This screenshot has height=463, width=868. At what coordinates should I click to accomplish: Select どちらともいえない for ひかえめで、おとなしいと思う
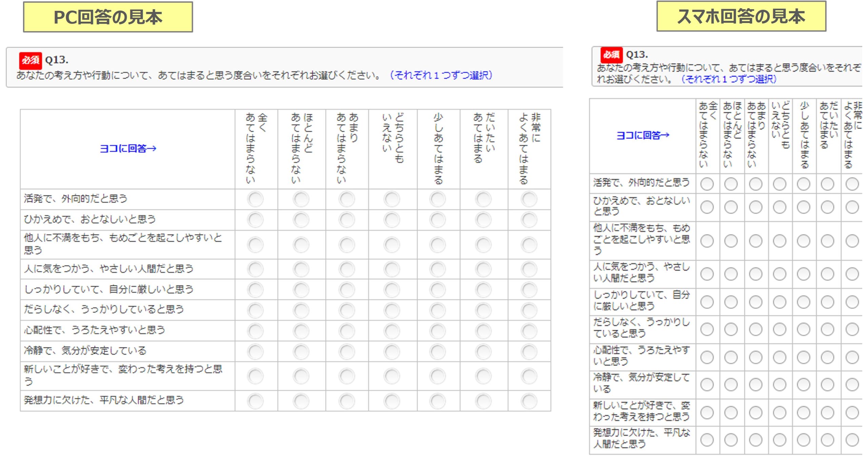pyautogui.click(x=392, y=219)
